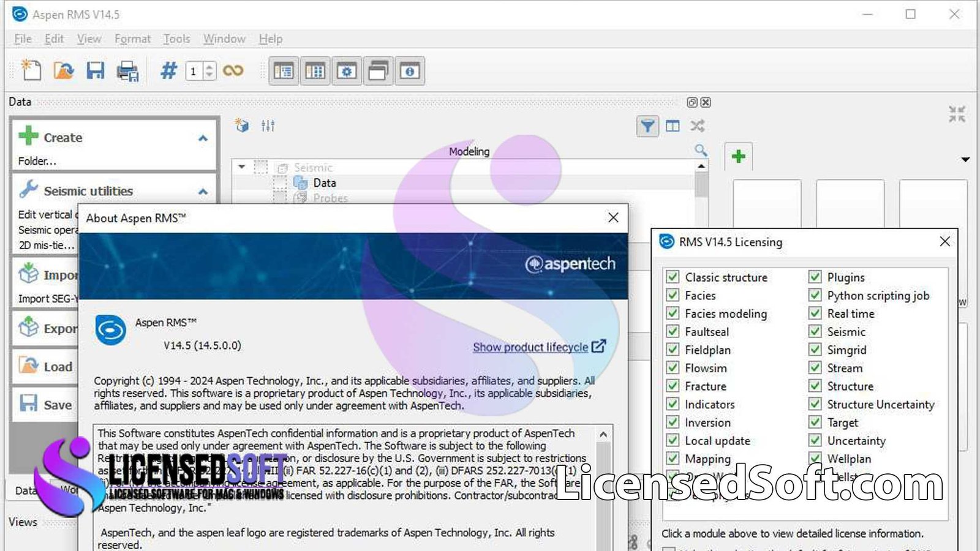This screenshot has height=551, width=980.
Task: Open the Format menu
Action: [x=132, y=39]
